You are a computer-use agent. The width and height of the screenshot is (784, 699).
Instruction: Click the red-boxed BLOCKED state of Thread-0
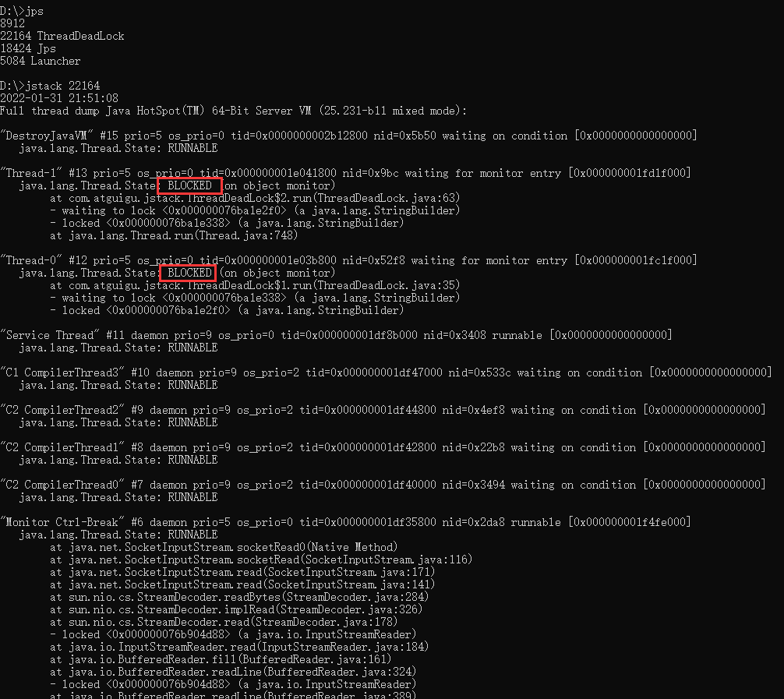pyautogui.click(x=188, y=273)
